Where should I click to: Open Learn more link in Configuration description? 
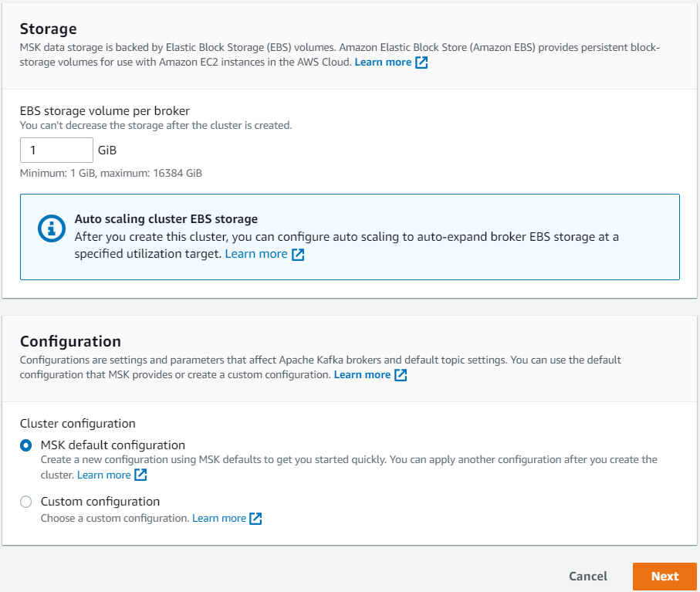pos(362,374)
